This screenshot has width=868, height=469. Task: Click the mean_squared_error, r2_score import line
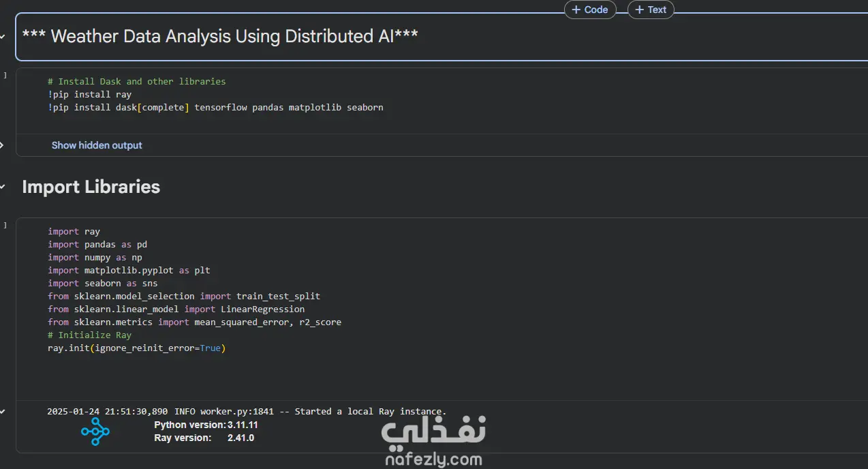coord(194,322)
